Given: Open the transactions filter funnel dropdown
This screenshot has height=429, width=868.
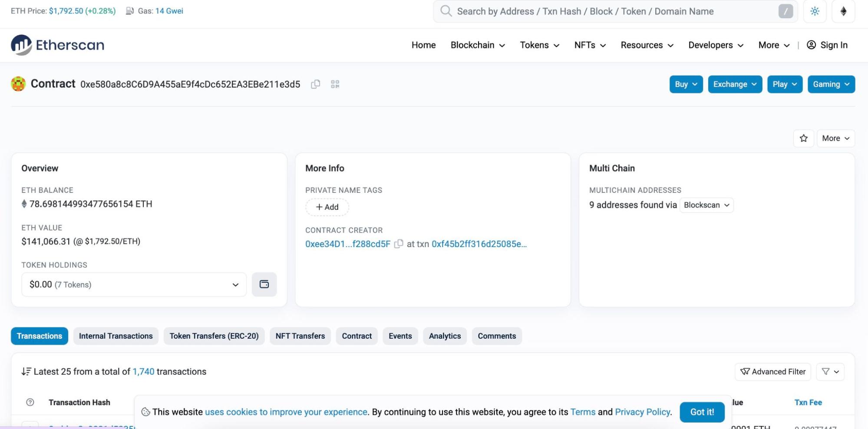Looking at the screenshot, I should pos(830,372).
